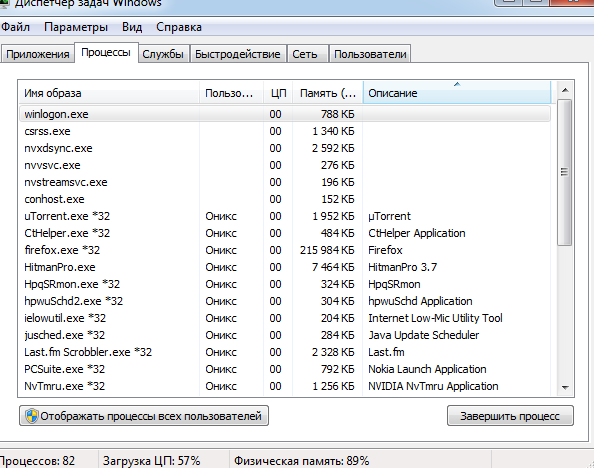This screenshot has height=468, width=594.
Task: Open the Вид menu
Action: (x=132, y=27)
